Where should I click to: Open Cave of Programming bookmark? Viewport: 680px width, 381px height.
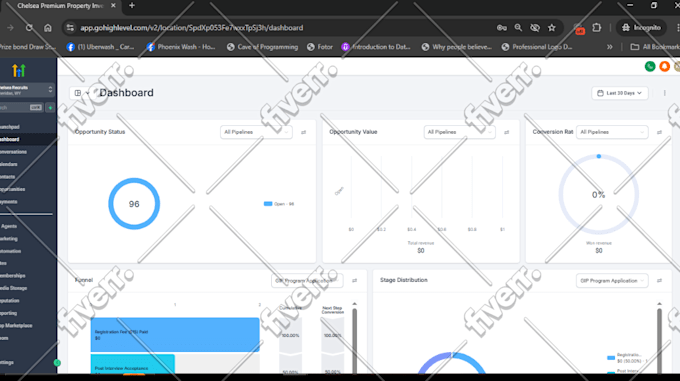click(x=262, y=47)
